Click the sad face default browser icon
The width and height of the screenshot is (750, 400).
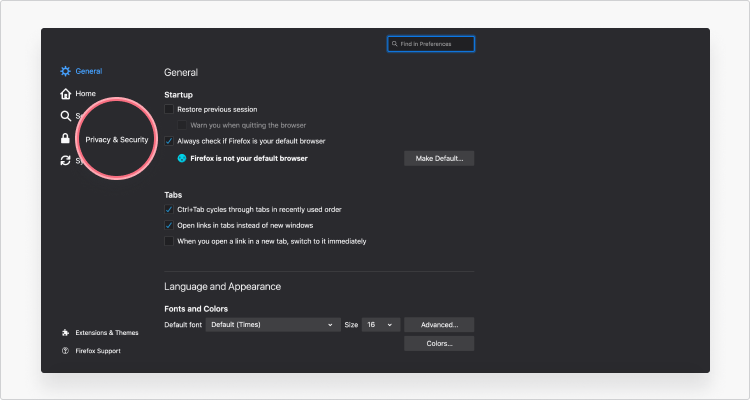[x=182, y=158]
